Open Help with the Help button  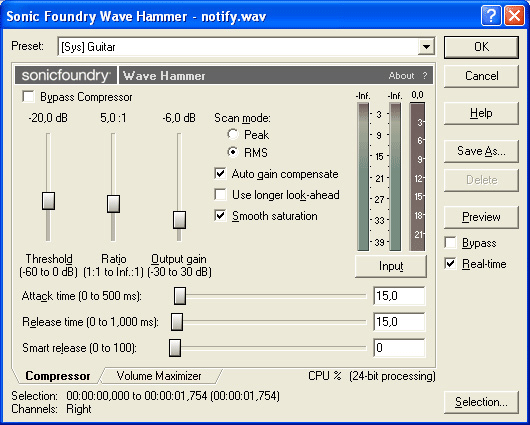pyautogui.click(x=481, y=113)
